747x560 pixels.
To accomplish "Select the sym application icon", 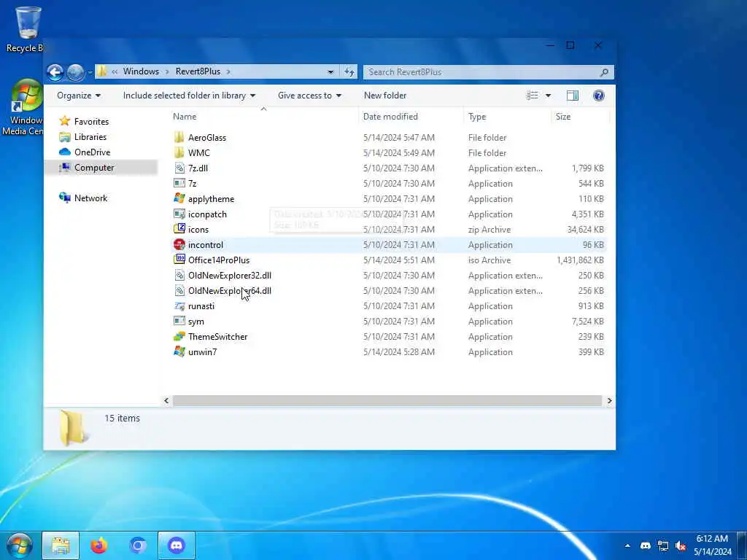I will point(179,322).
